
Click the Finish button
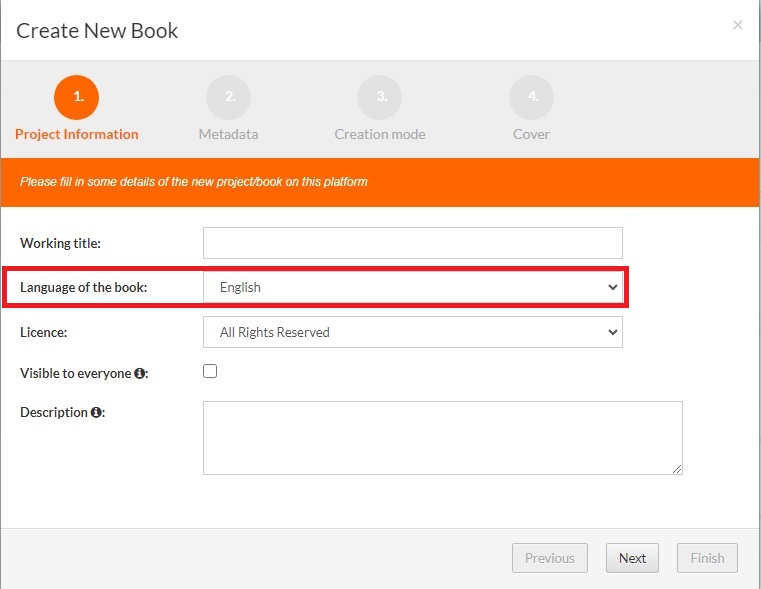point(707,558)
